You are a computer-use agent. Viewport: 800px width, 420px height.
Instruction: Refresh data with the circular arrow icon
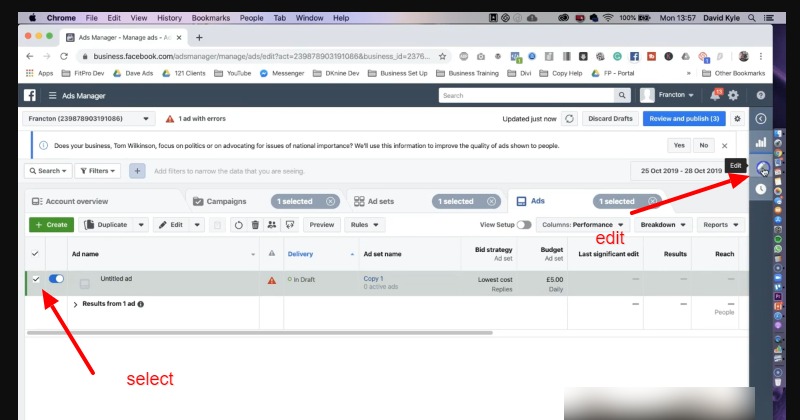tap(569, 119)
